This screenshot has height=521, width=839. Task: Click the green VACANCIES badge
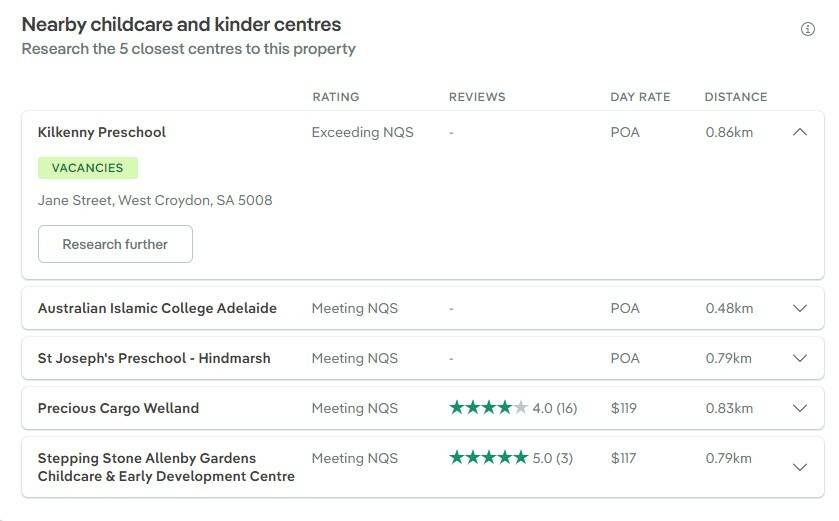click(x=88, y=168)
